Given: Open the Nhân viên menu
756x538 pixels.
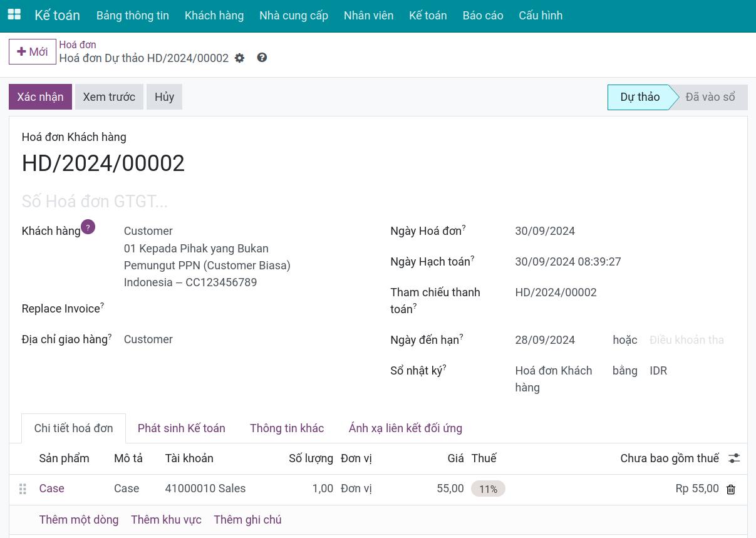Looking at the screenshot, I should click(369, 16).
